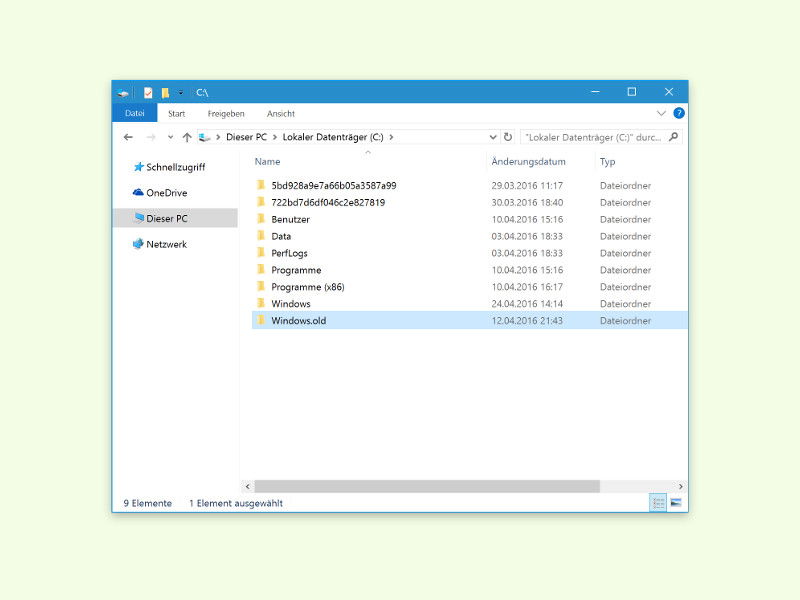The width and height of the screenshot is (800, 600).
Task: Click the New Folder quick access icon
Action: [x=165, y=92]
